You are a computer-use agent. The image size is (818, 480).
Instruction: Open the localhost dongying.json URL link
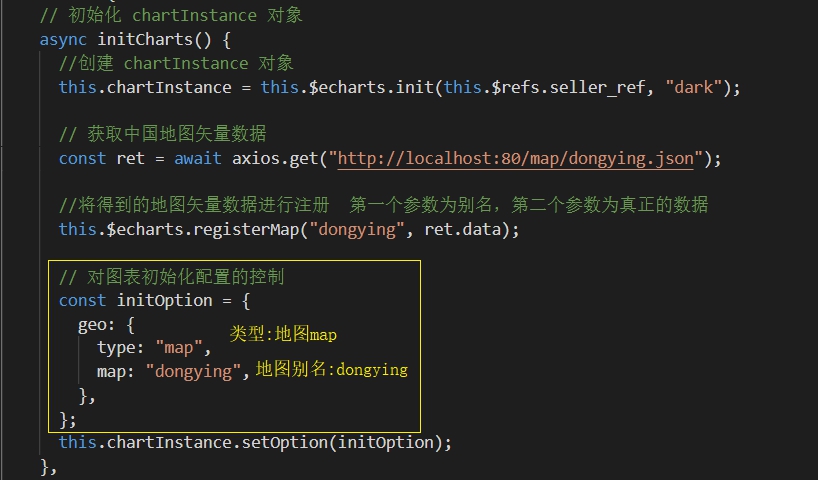[x=520, y=158]
